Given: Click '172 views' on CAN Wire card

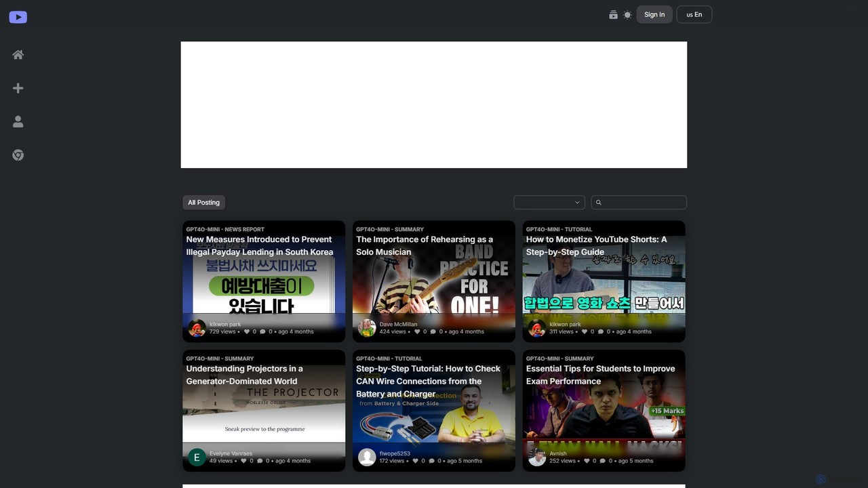Looking at the screenshot, I should click(x=392, y=461).
